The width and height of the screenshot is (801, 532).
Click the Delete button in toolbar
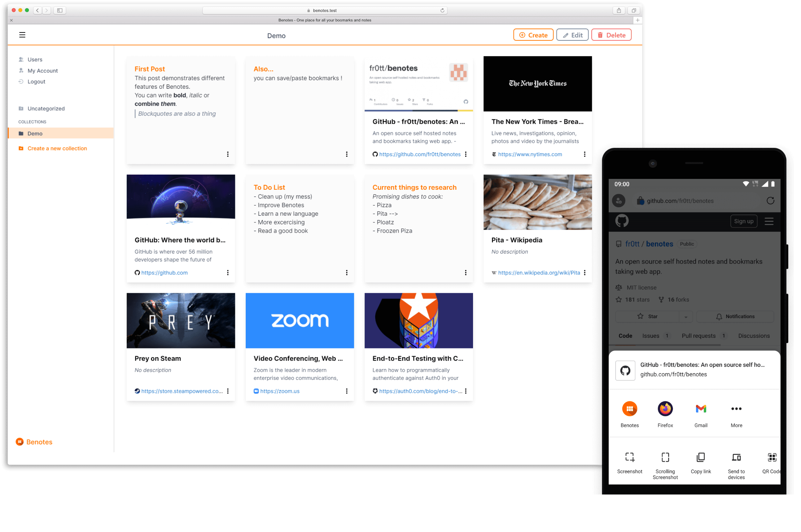612,35
